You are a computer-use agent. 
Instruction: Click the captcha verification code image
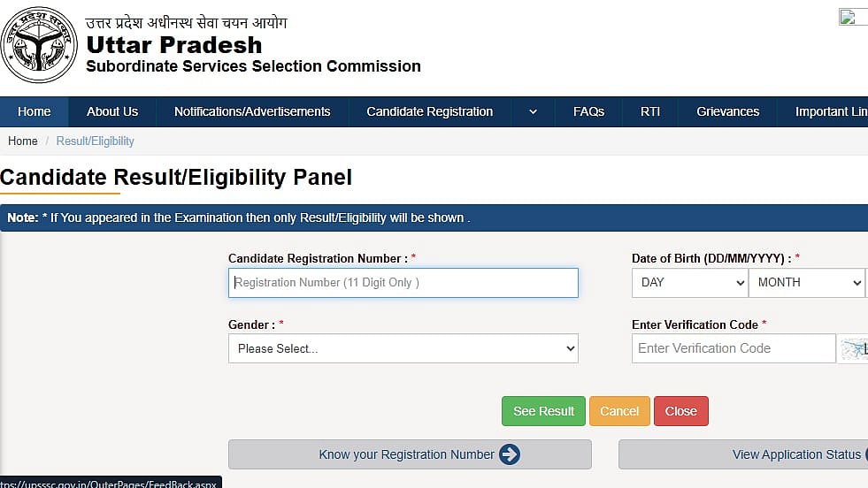pos(854,348)
